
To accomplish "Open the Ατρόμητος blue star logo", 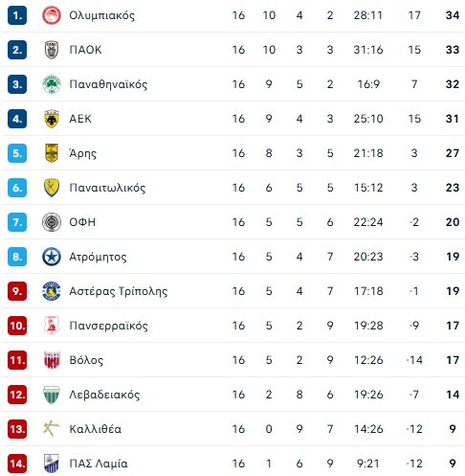I will pos(52,257).
